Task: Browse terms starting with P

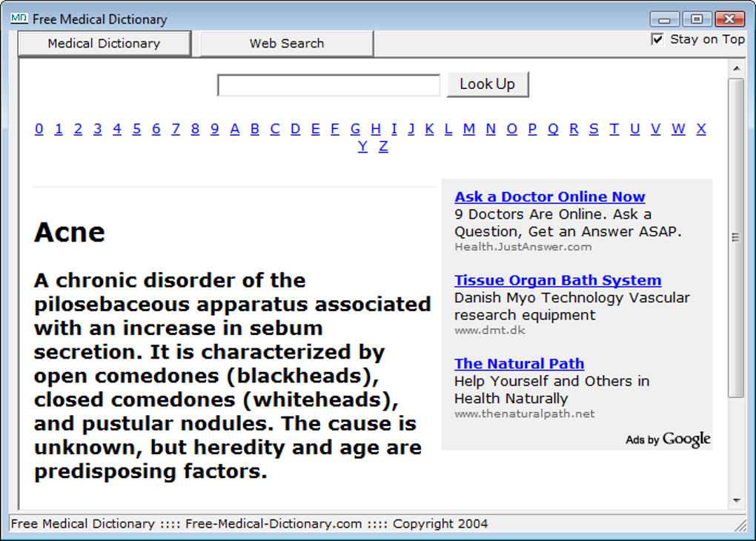Action: (532, 129)
